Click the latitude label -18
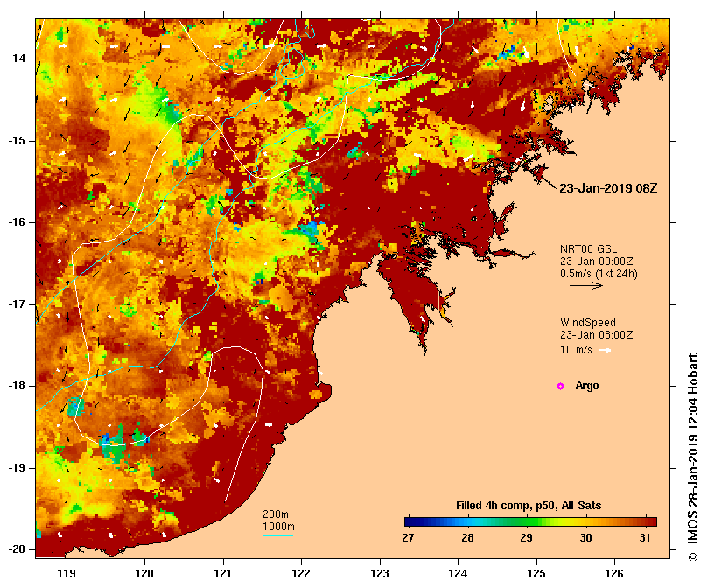The image size is (708, 588). (x=17, y=386)
